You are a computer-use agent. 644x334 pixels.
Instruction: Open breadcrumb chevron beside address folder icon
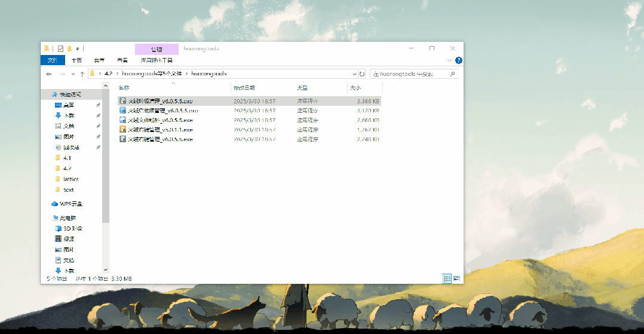pyautogui.click(x=100, y=74)
